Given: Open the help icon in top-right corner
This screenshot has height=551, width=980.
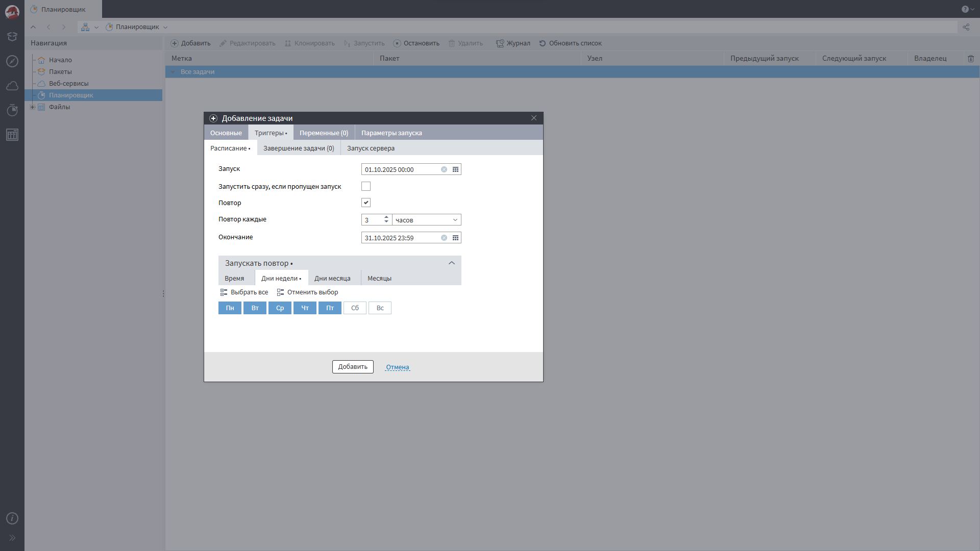Looking at the screenshot, I should [x=965, y=9].
